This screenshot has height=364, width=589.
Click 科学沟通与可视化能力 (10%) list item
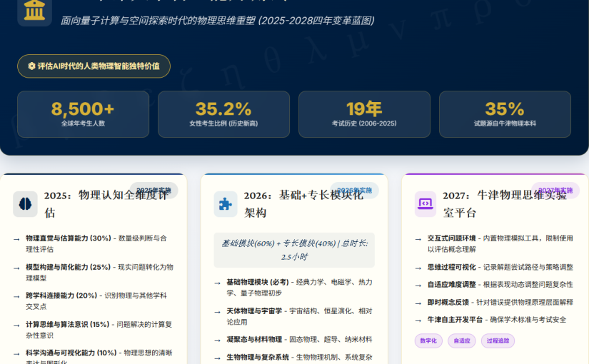pos(94,358)
